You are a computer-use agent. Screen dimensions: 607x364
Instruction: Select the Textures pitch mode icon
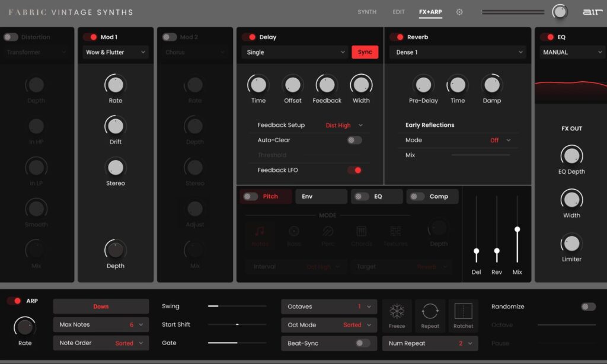[395, 234]
